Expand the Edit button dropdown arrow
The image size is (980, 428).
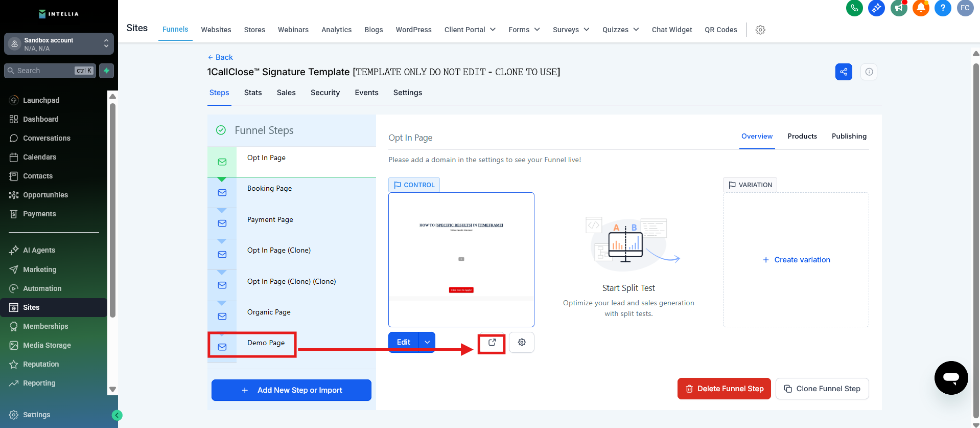pos(427,343)
